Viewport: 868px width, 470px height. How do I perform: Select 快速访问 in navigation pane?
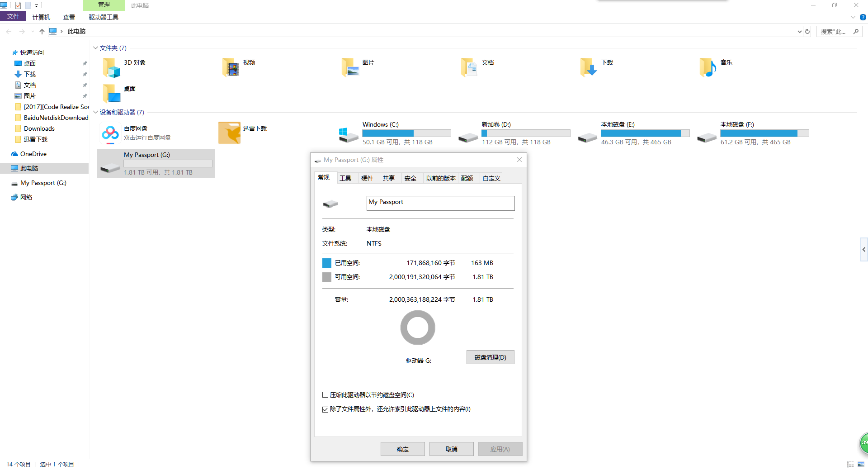[32, 52]
